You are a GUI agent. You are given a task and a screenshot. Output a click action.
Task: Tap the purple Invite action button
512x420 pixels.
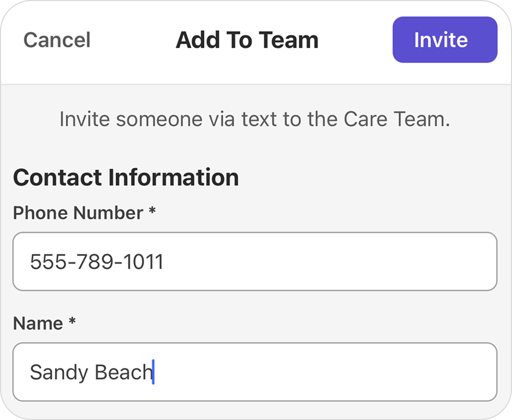[x=445, y=39]
